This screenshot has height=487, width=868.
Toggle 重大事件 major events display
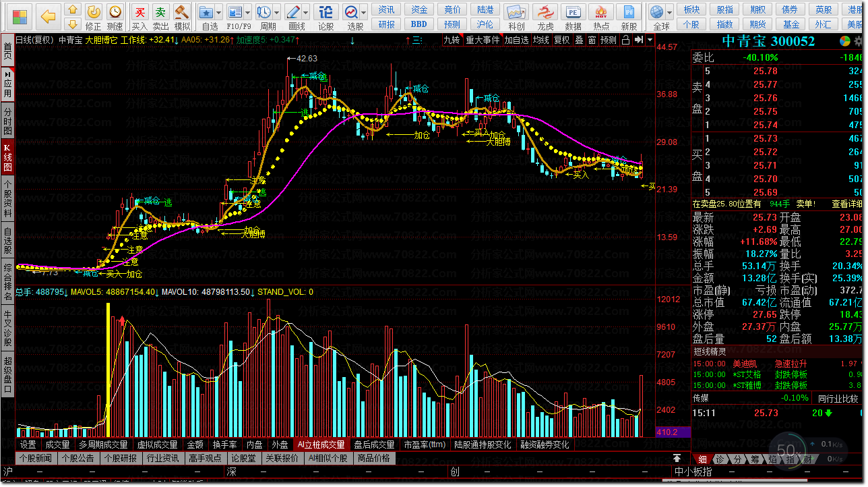click(483, 40)
